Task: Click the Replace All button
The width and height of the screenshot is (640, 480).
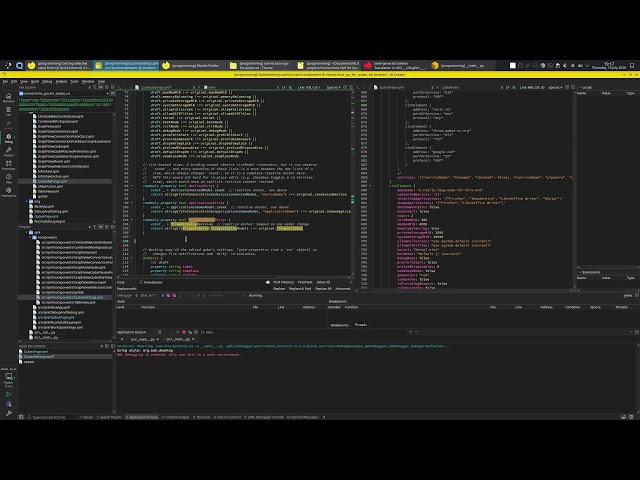Action: [323, 289]
